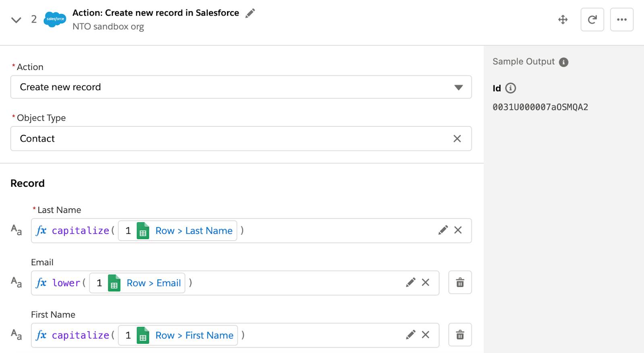This screenshot has width=644, height=353.
Task: Click the lower function in Email field
Action: point(66,283)
